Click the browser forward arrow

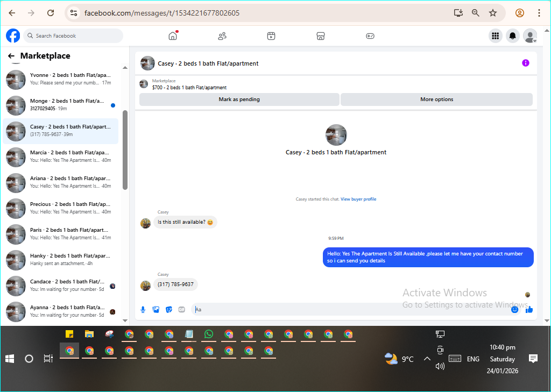pyautogui.click(x=31, y=13)
